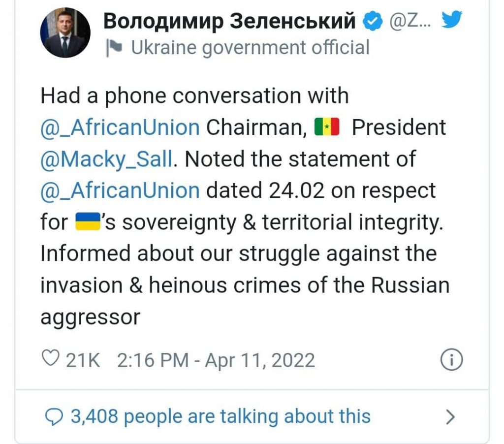Viewport: 504px width, 444px height.
Task: Click the truncated @Z... handle
Action: 410,21
